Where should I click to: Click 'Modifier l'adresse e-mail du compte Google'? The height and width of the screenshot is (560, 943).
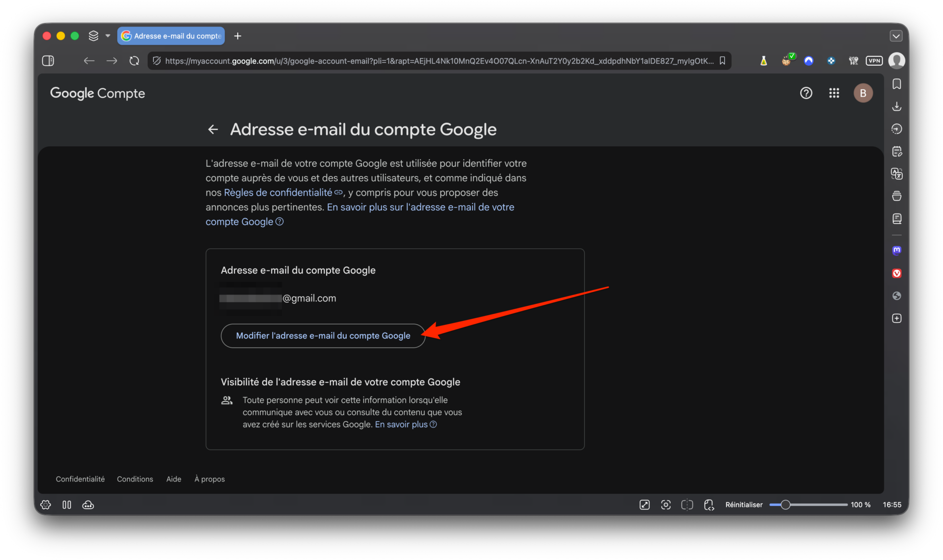323,336
